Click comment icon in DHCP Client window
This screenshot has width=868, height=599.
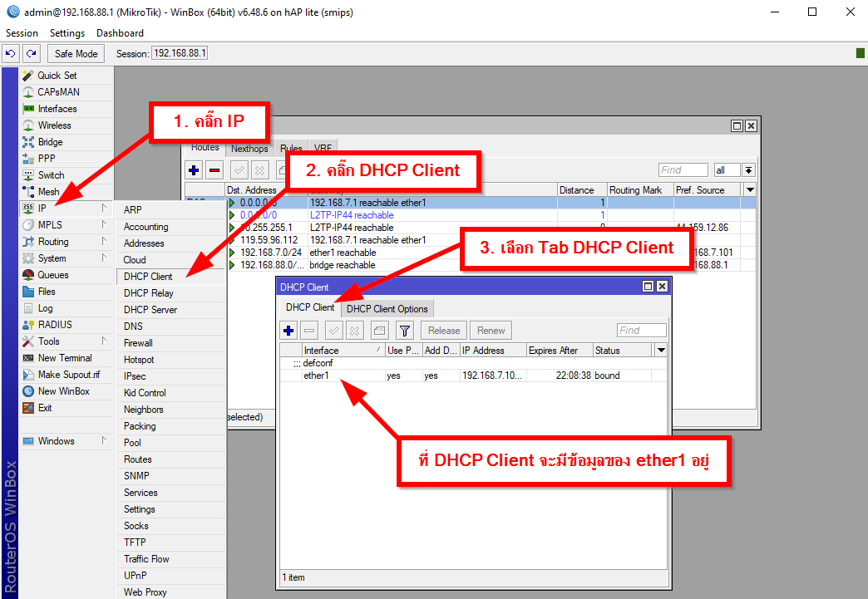379,331
